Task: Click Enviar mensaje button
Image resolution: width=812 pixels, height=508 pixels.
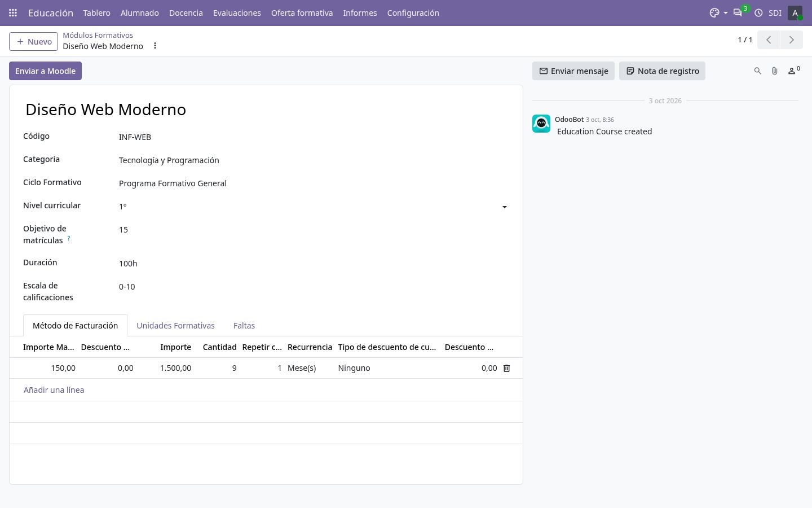Action: (x=573, y=71)
